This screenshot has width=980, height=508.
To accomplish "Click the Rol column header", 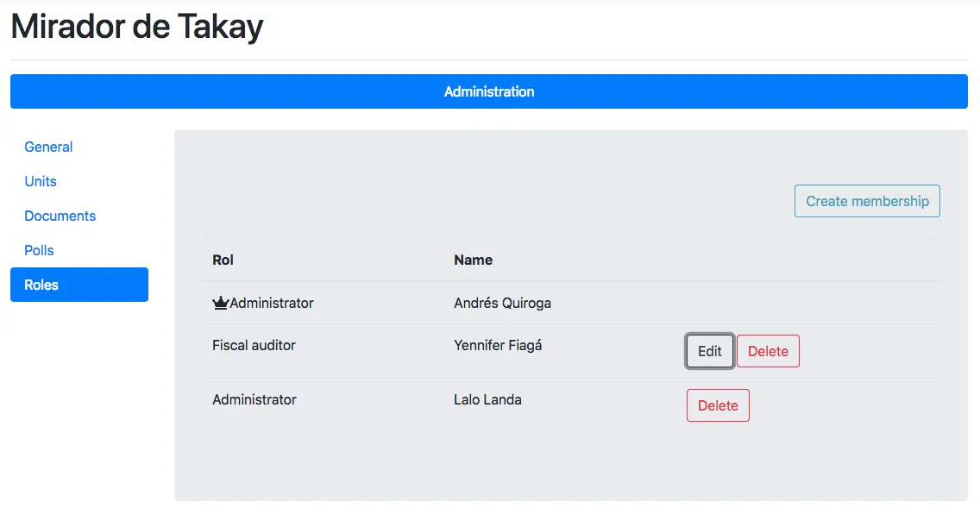I will [x=223, y=260].
